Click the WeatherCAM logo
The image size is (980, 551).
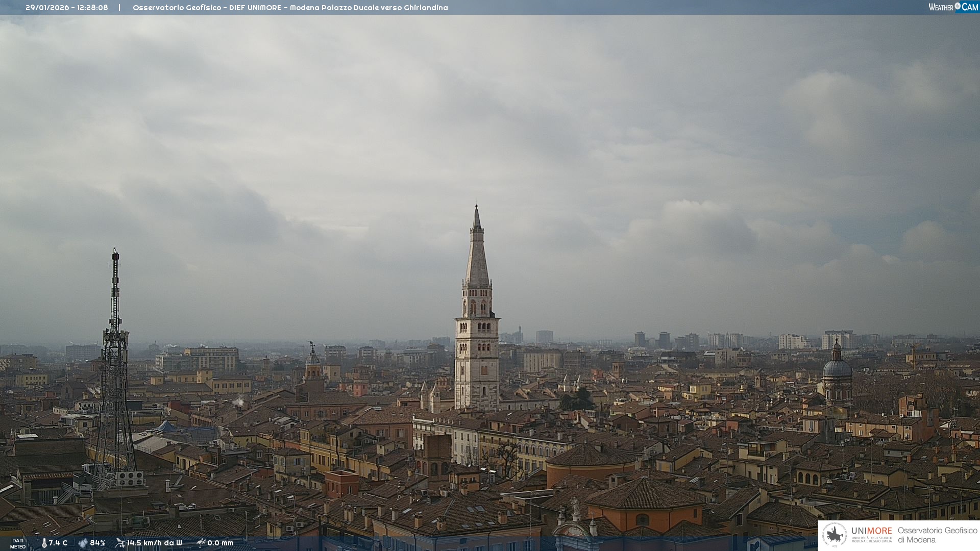pyautogui.click(x=953, y=7)
